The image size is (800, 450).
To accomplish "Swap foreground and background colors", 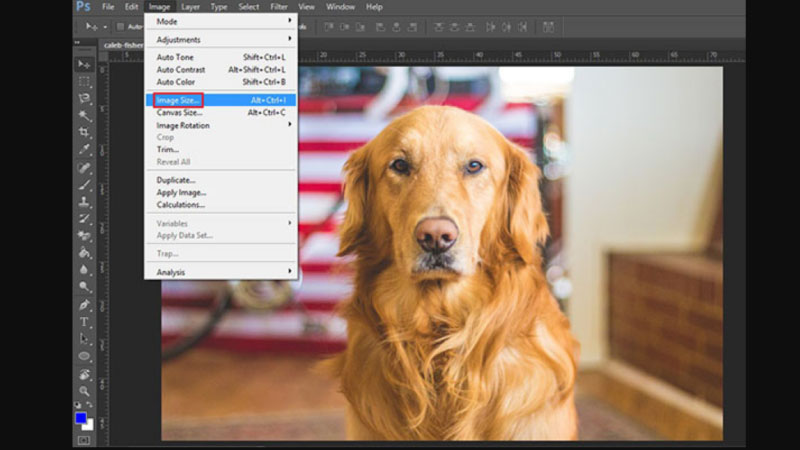I will click(90, 405).
